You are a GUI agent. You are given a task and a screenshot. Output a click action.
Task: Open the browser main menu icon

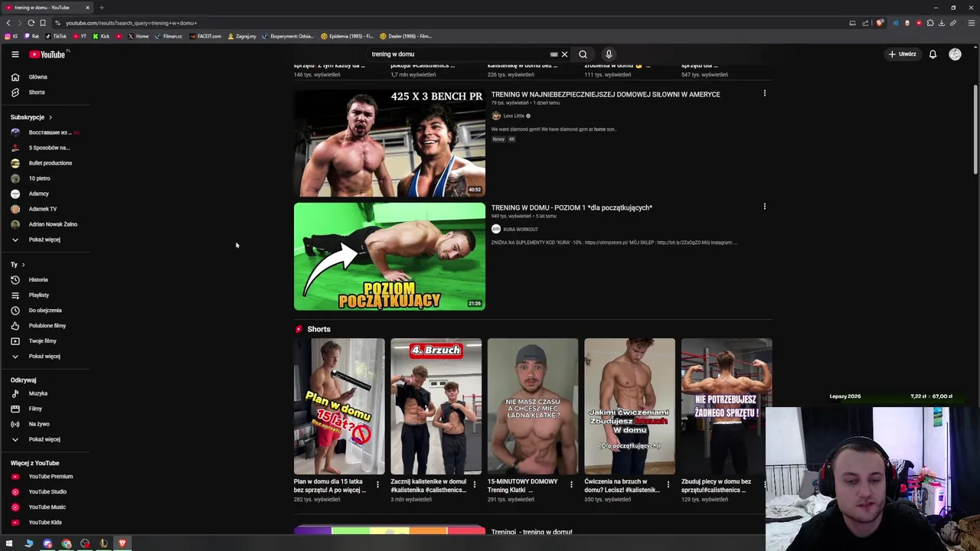point(971,23)
